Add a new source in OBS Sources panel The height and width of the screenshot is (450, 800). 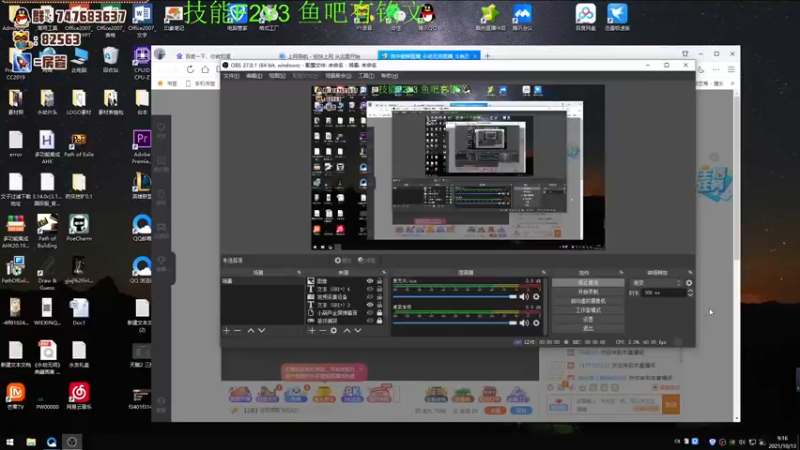click(x=312, y=331)
